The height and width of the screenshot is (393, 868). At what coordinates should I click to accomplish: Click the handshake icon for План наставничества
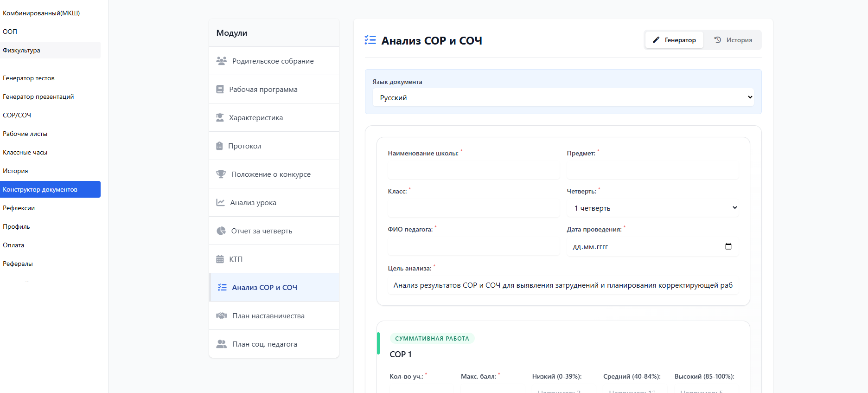(x=221, y=316)
